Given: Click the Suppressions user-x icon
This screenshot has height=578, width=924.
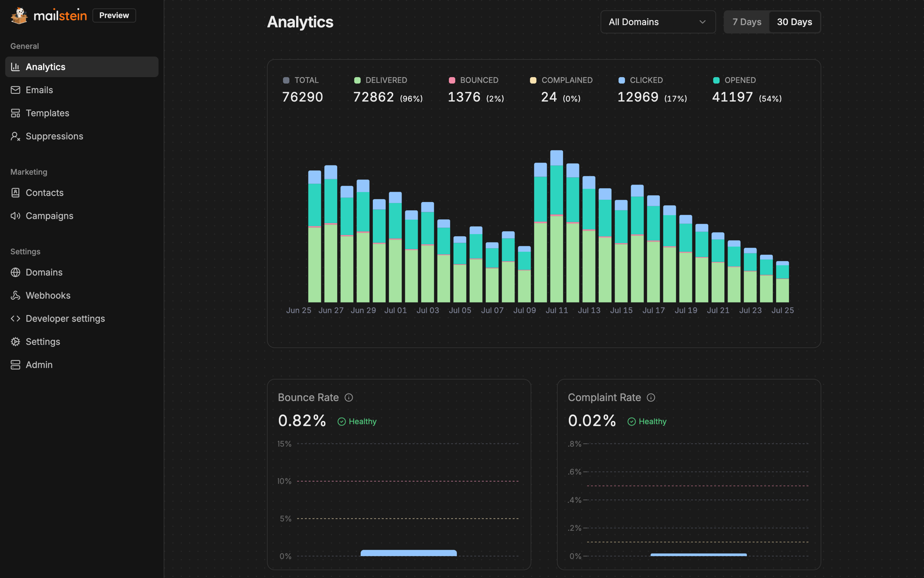Looking at the screenshot, I should (x=15, y=136).
